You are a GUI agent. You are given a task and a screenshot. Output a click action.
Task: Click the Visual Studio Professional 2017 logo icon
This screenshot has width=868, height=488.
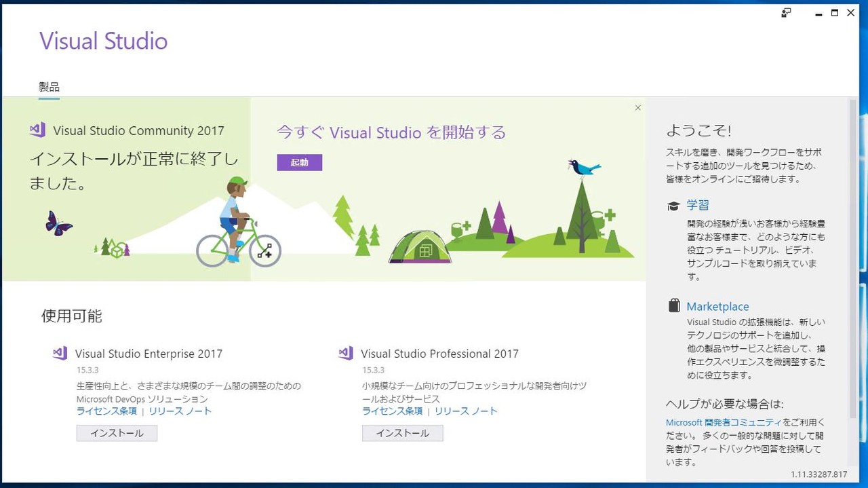346,353
